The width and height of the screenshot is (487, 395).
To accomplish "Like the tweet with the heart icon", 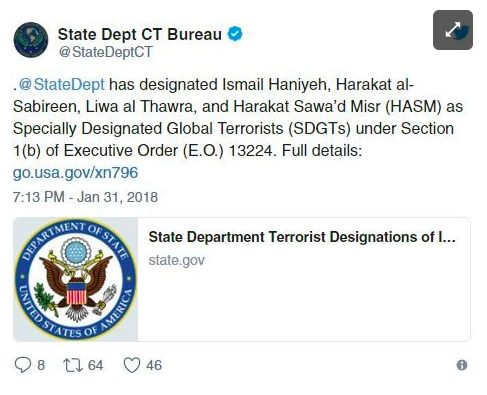I will (x=132, y=365).
